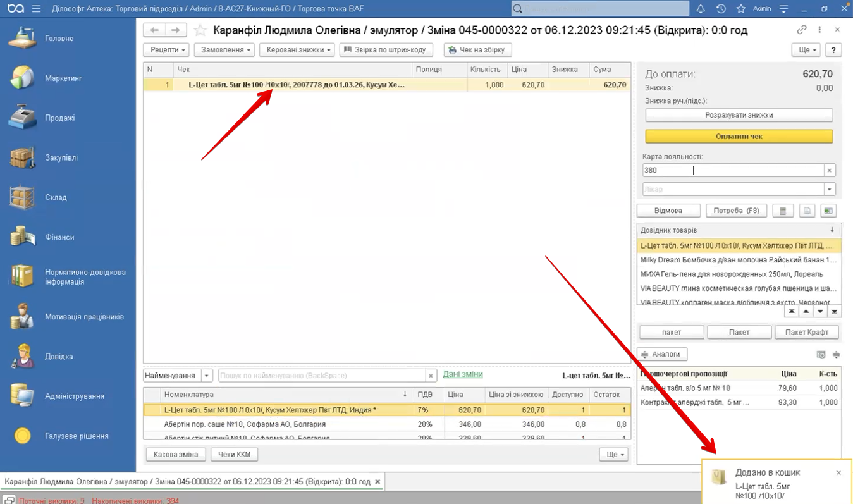Viewport: 853px width, 504px height.
Task: Click the calculator icon next to Потреба
Action: click(782, 211)
